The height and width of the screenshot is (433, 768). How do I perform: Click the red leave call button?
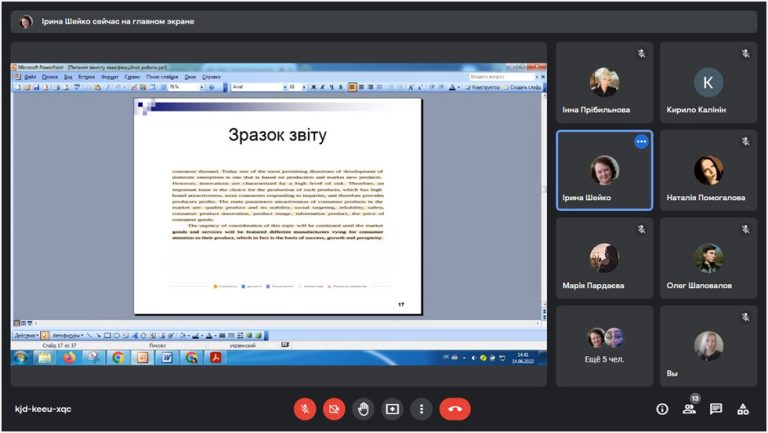tap(455, 409)
